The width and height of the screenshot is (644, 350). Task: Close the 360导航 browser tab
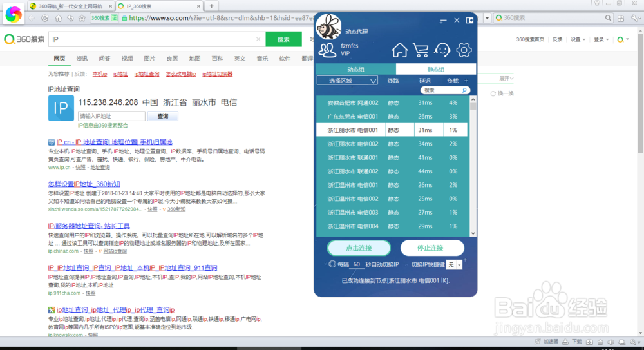point(111,6)
